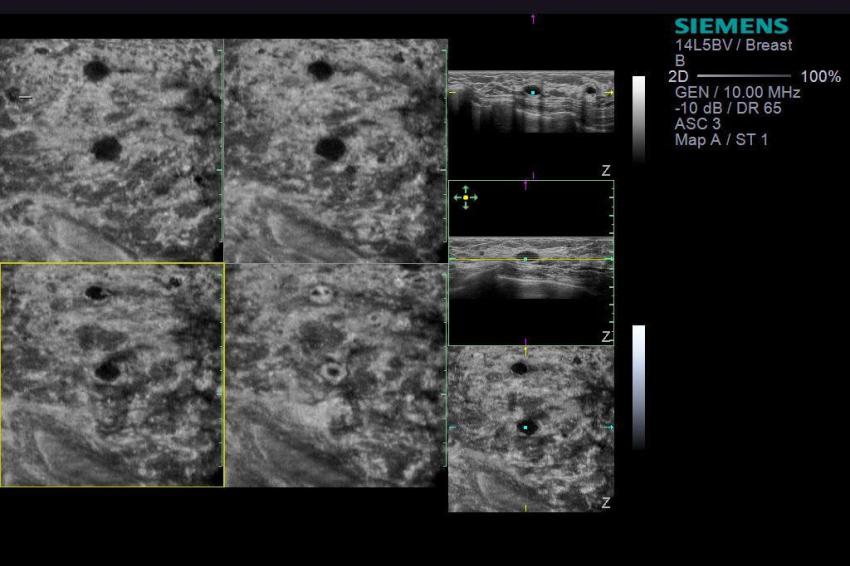Image resolution: width=850 pixels, height=566 pixels.
Task: Click the '-10 dB / DR 65' setting text
Action: pos(728,108)
